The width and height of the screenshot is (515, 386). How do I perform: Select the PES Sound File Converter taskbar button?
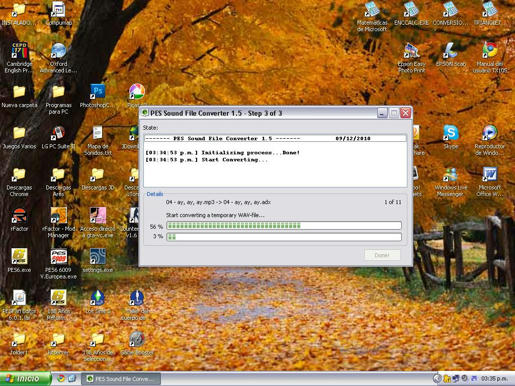click(121, 379)
